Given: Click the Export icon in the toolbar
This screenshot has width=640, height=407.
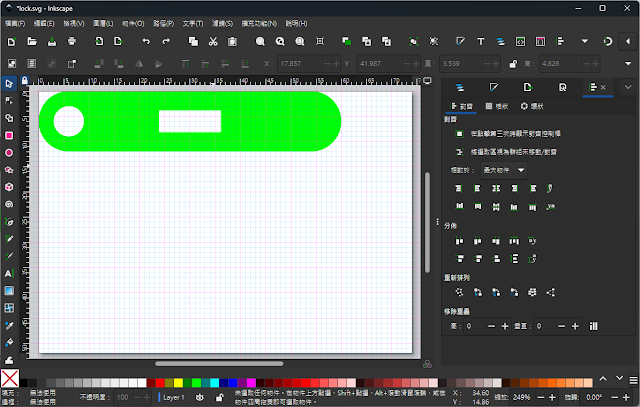Looking at the screenshot, I should (x=118, y=42).
